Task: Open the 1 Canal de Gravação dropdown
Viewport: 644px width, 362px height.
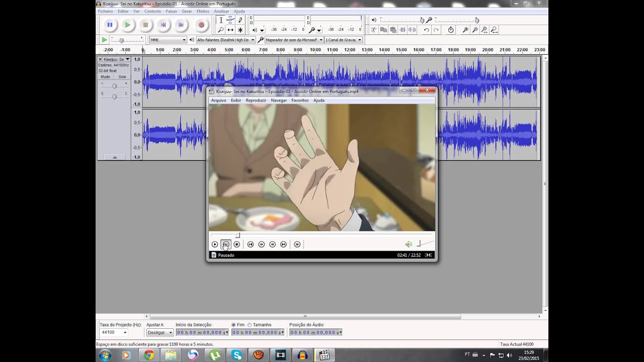Action: pos(343,40)
